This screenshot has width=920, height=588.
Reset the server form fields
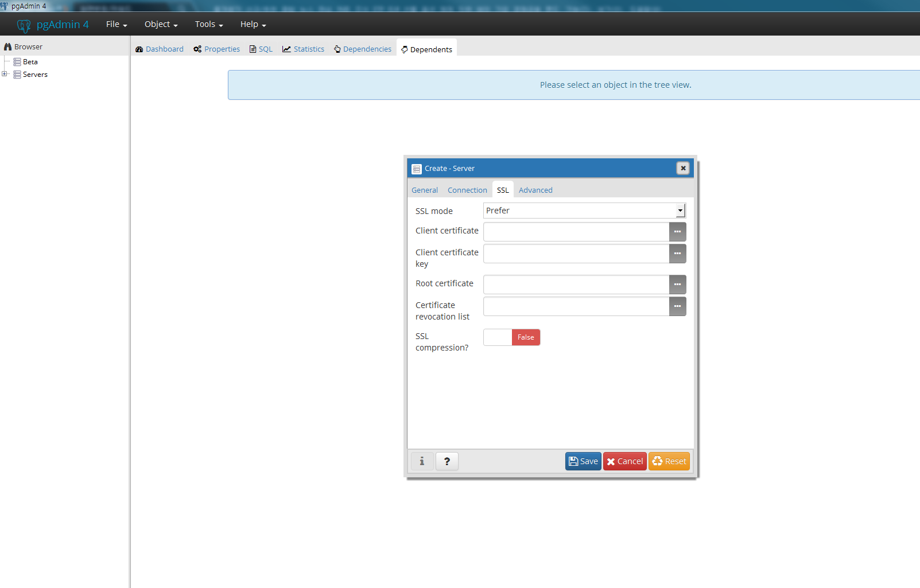pyautogui.click(x=669, y=461)
